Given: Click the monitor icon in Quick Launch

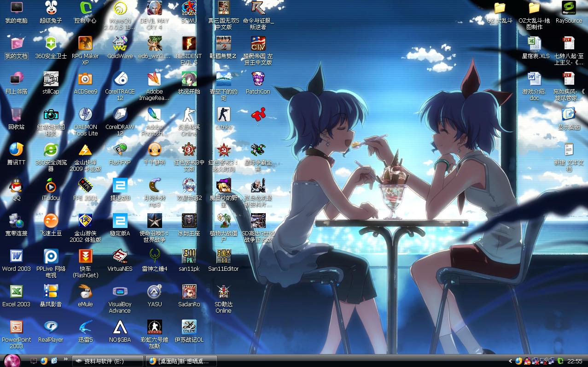Looking at the screenshot, I should (34, 361).
